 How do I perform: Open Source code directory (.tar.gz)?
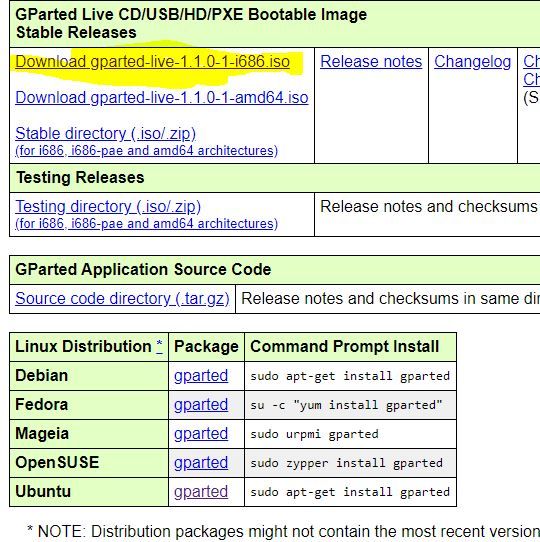(122, 299)
